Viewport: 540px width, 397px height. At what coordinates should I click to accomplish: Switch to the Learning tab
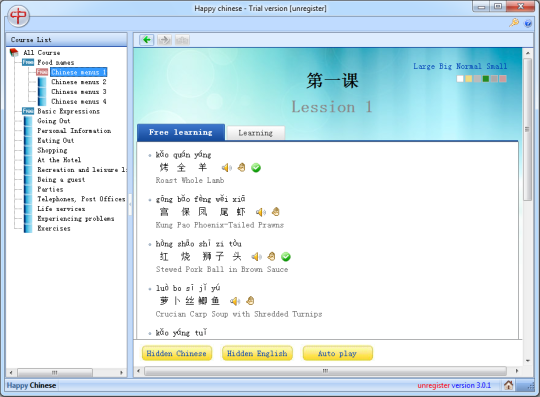256,133
